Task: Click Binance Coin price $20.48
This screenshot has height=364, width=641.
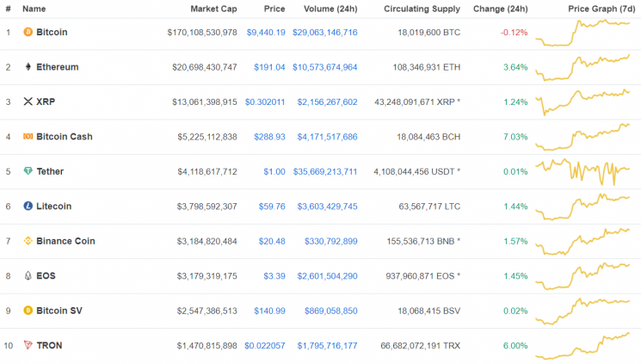Action: coord(272,241)
